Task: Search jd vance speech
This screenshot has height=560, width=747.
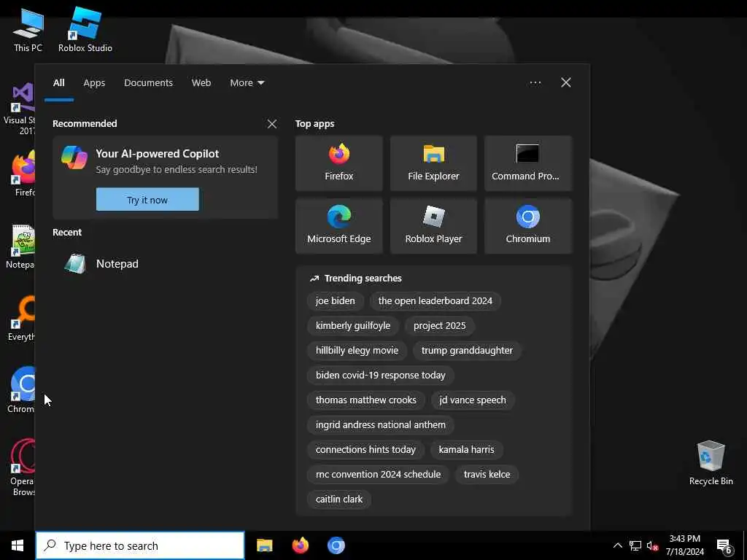Action: pos(473,400)
